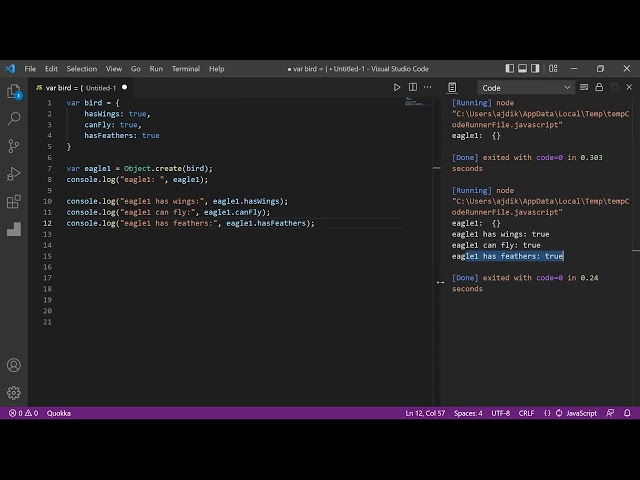Image resolution: width=640 pixels, height=480 pixels.
Task: Open the Accounts icon
Action: [x=14, y=365]
